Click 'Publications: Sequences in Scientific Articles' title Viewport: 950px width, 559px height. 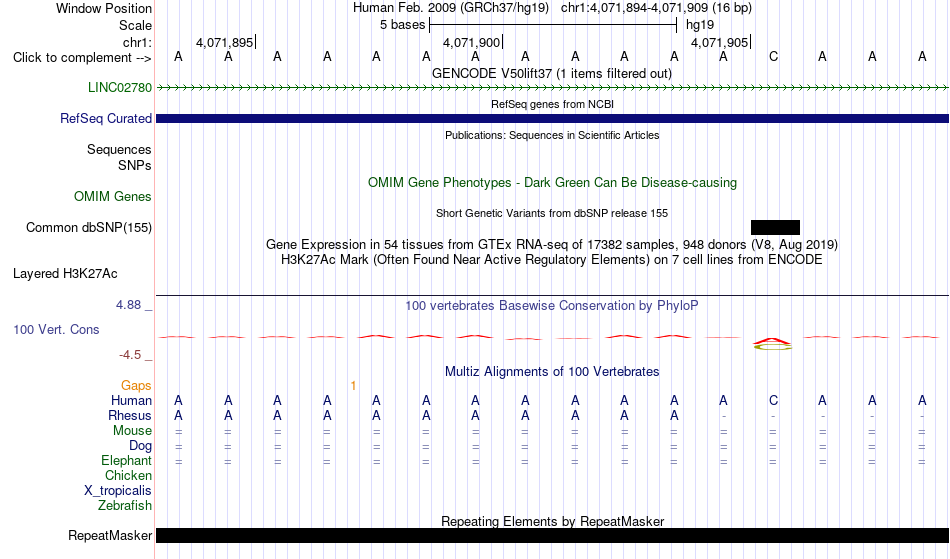552,135
